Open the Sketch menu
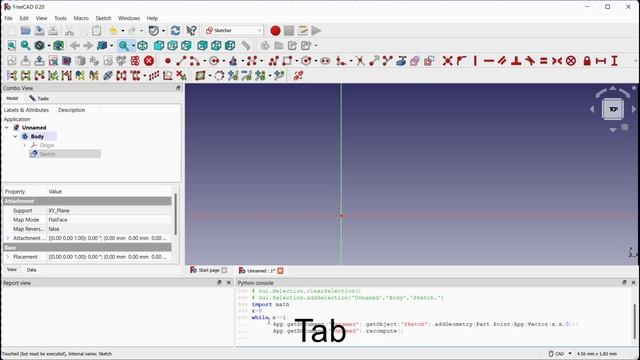This screenshot has height=360, width=640. click(103, 18)
